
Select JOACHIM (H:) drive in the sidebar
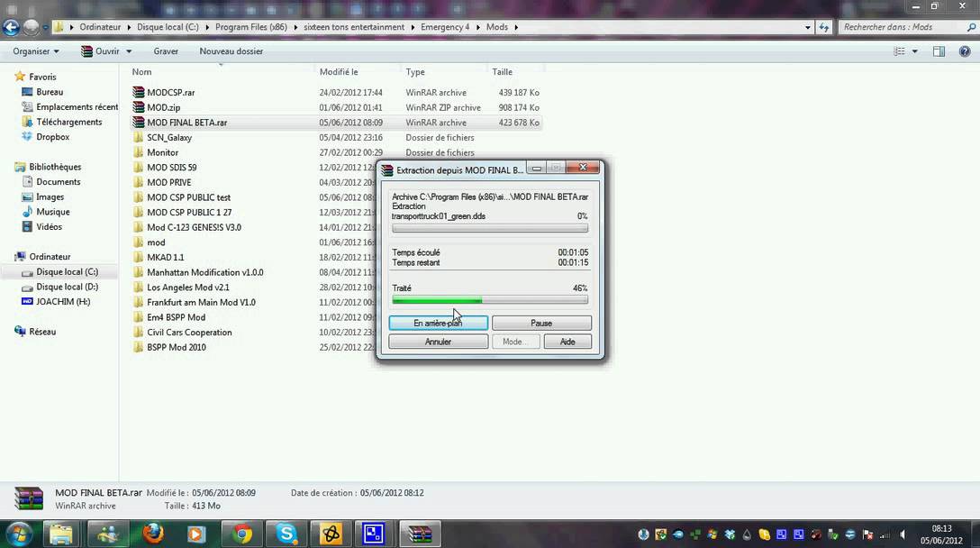point(63,302)
